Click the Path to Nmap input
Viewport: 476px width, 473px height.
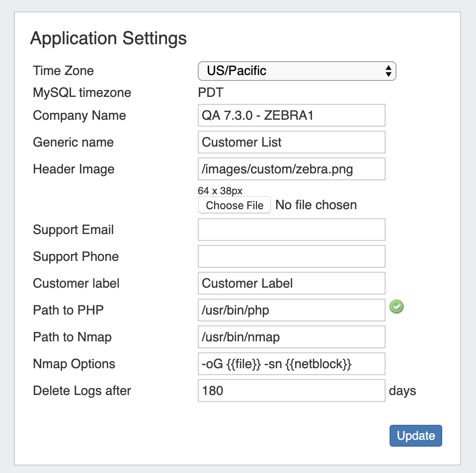tap(291, 337)
